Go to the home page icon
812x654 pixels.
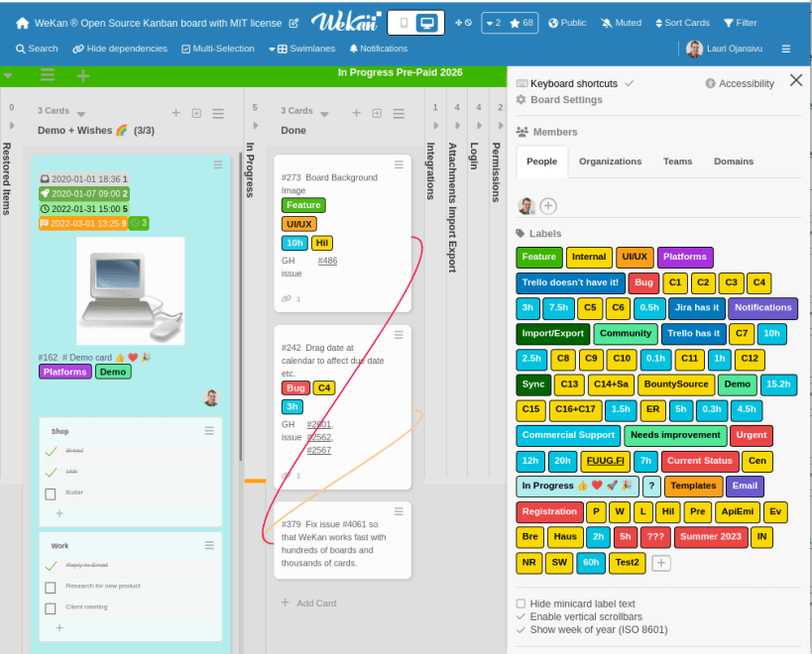[x=22, y=23]
